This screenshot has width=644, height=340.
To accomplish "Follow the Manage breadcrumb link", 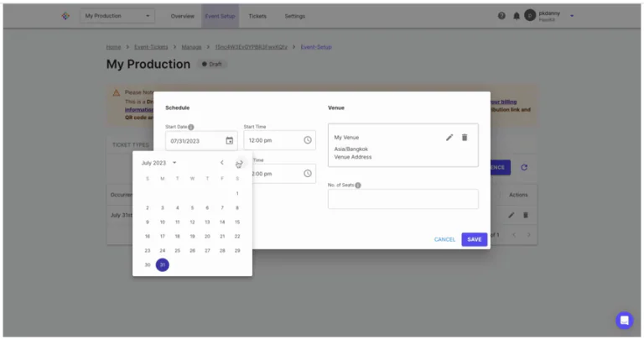I will [191, 47].
